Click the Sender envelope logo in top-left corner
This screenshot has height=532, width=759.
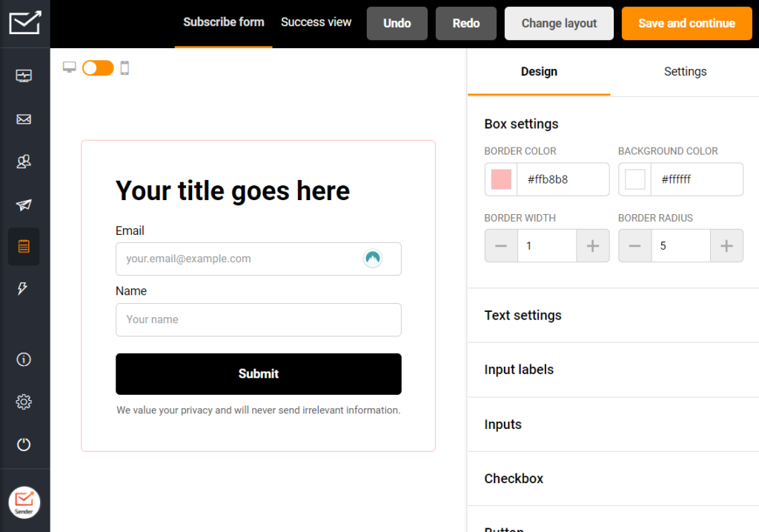pyautogui.click(x=24, y=23)
